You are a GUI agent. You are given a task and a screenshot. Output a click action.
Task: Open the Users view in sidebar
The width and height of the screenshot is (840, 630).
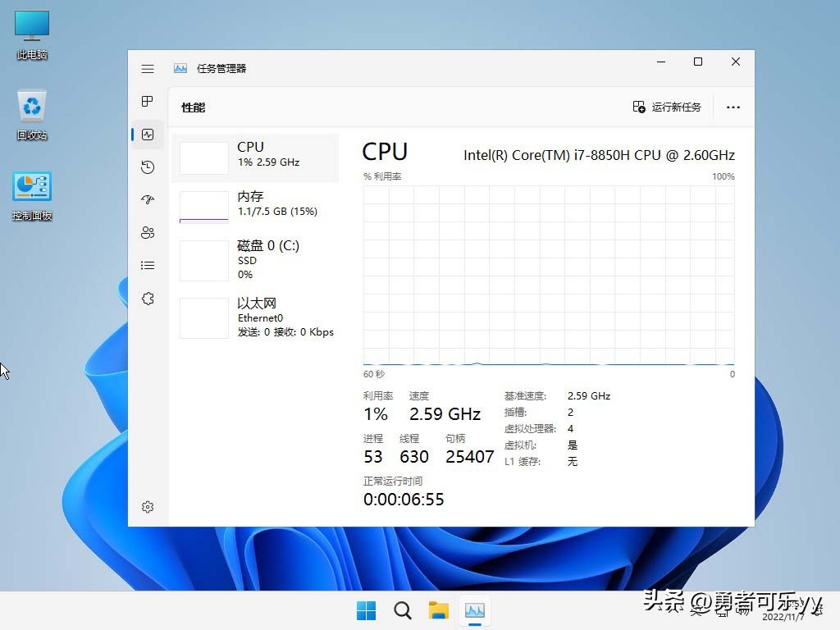pyautogui.click(x=148, y=232)
